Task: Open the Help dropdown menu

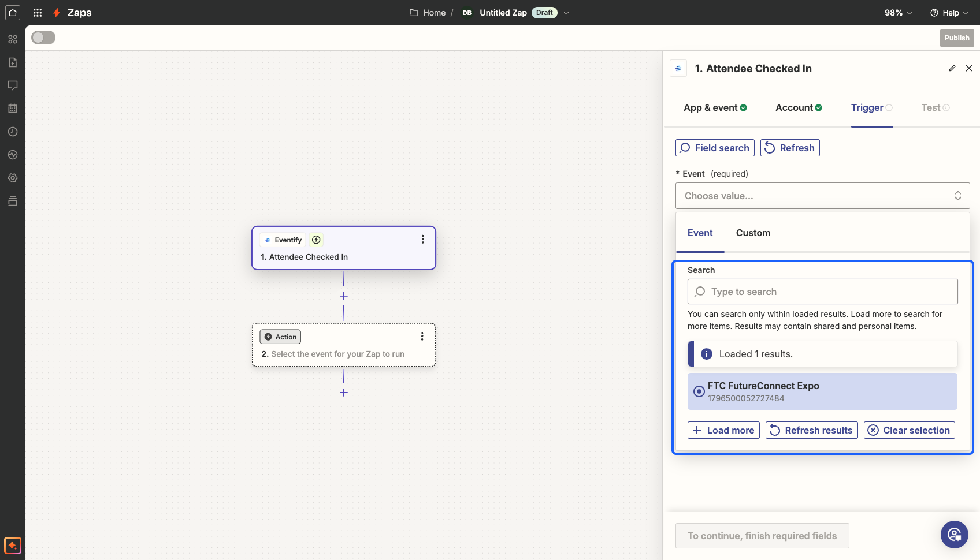Action: [x=949, y=13]
